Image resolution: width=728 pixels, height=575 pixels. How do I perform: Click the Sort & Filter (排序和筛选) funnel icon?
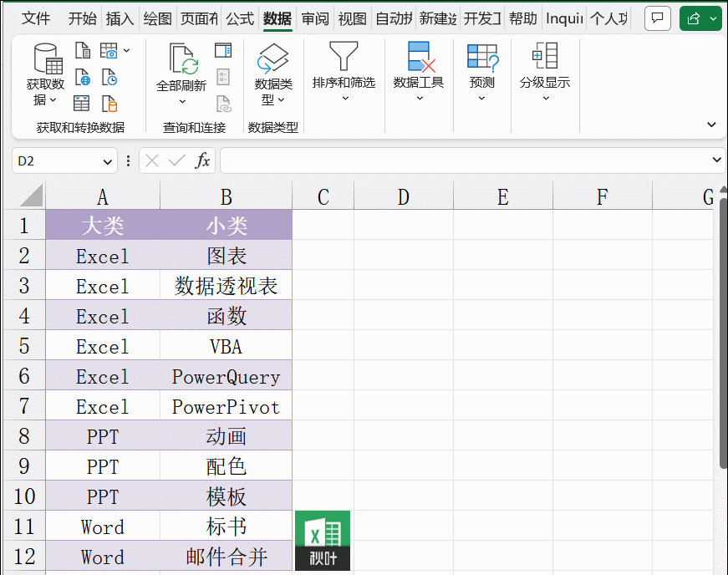[x=344, y=56]
